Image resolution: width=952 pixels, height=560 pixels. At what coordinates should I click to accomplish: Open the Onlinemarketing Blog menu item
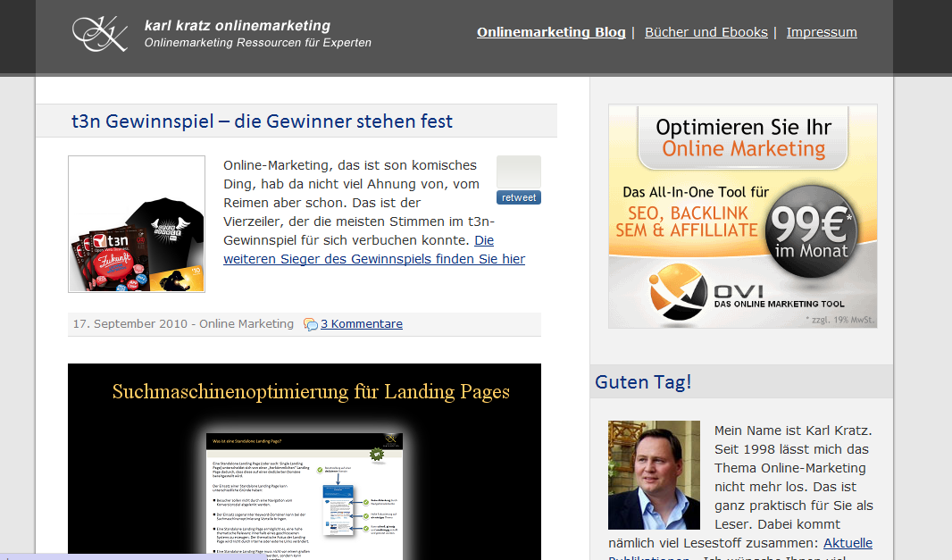(551, 32)
